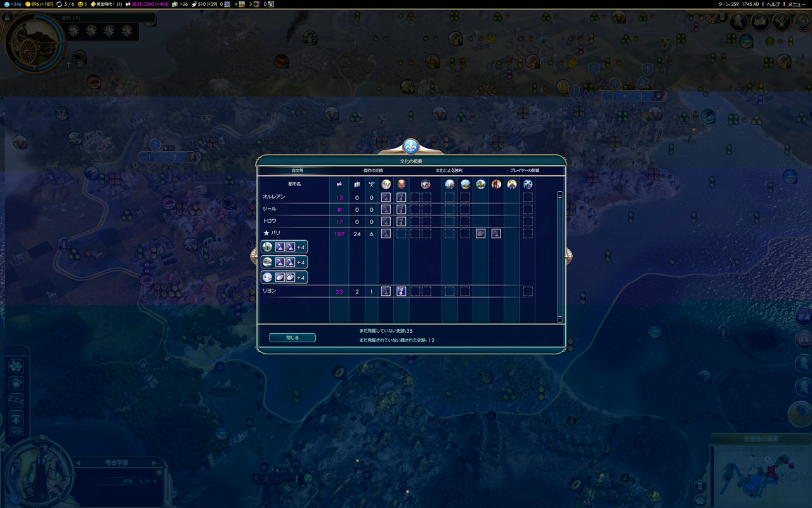The width and height of the screenshot is (812, 508).
Task: Select the artifact great work in パリ row
Action: (480, 234)
